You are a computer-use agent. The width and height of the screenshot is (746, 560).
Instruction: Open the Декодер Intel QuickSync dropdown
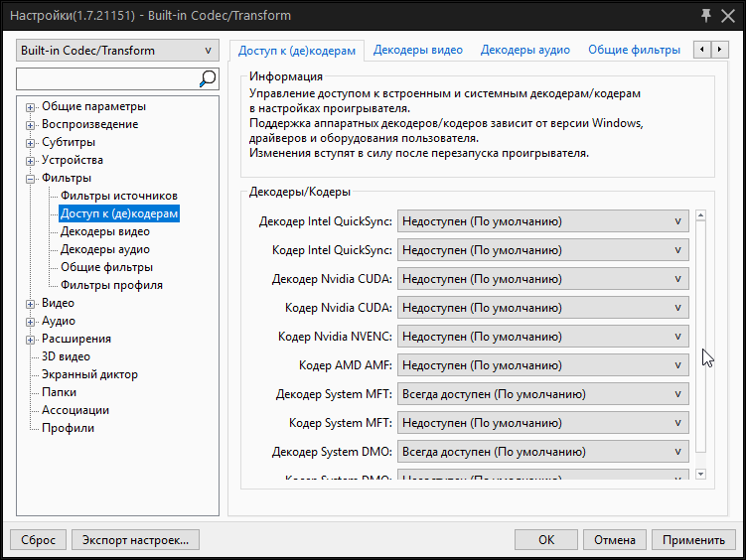542,221
